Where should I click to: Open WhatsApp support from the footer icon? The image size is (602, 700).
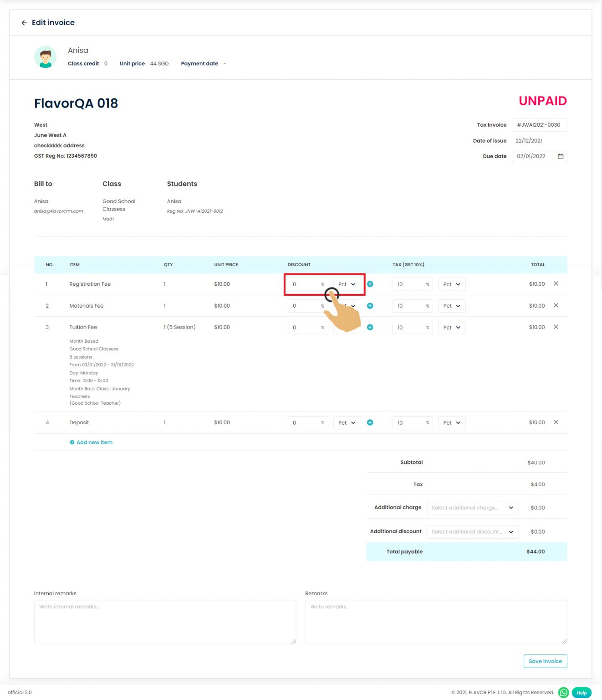[x=563, y=692]
